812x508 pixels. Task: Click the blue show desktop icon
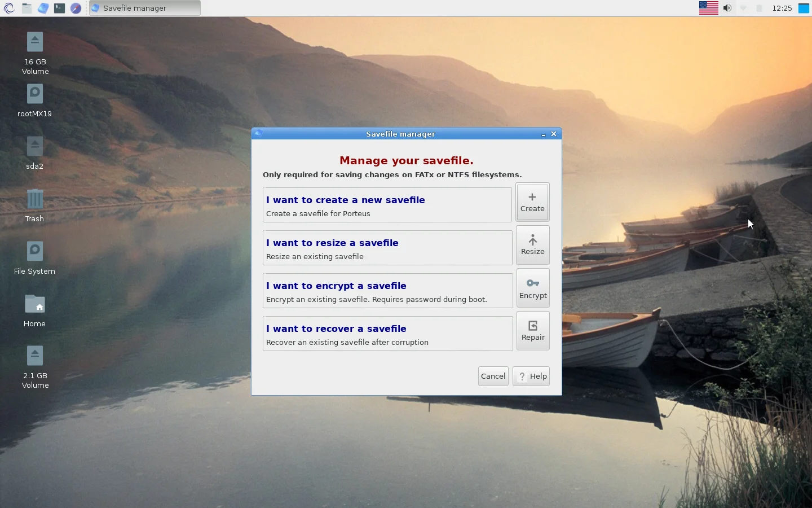(804, 8)
